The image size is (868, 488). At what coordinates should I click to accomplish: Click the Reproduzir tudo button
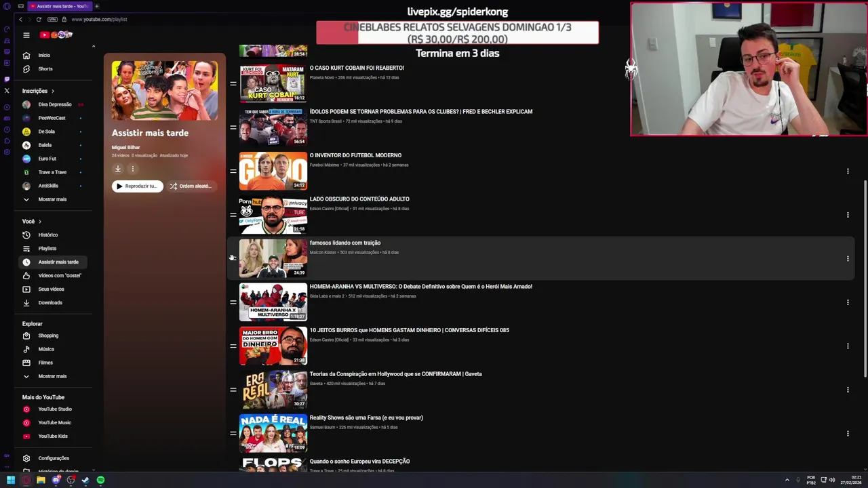(x=138, y=186)
